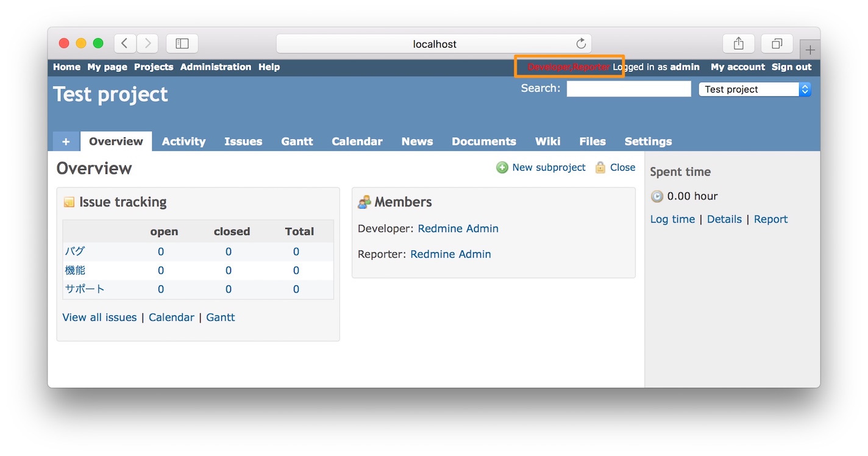Click Total count for サポート row
The width and height of the screenshot is (868, 456).
[x=296, y=290]
